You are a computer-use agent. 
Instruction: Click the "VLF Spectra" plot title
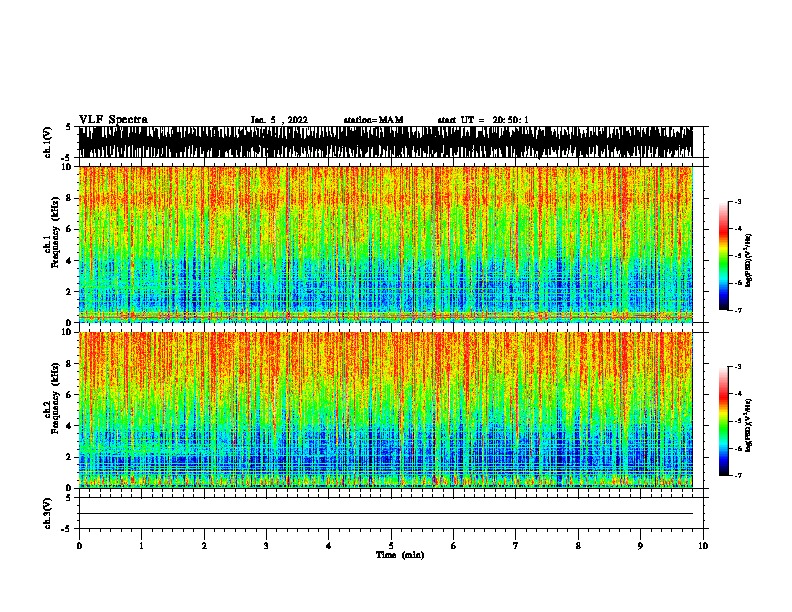click(x=113, y=120)
